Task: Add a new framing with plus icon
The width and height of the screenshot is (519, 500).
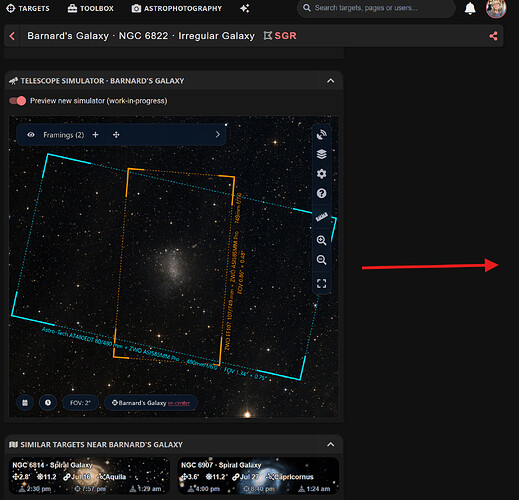Action: (x=95, y=135)
